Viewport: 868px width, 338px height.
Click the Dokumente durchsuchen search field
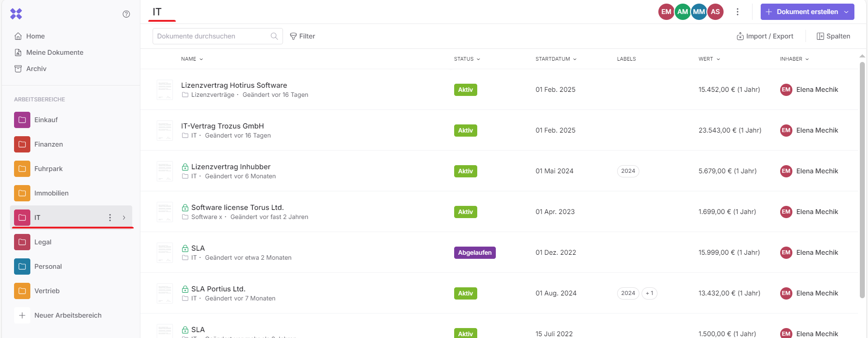coord(212,36)
